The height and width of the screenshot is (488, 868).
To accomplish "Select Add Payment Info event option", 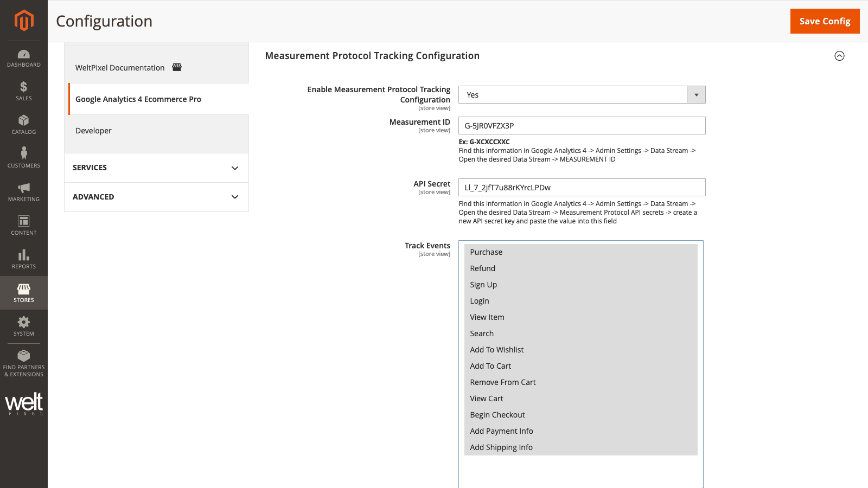I will click(580, 431).
